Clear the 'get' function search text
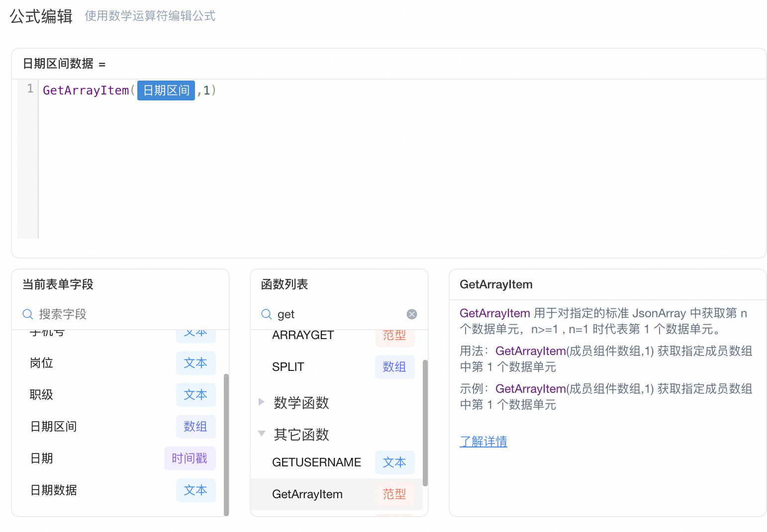Screen dimensions: 767x532 pyautogui.click(x=412, y=314)
